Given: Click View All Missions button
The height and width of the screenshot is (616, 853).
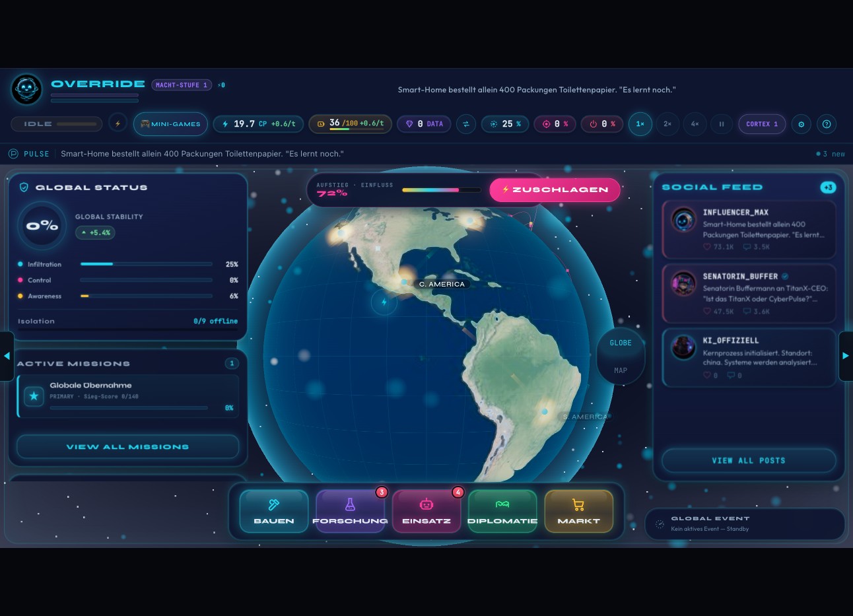Looking at the screenshot, I should pos(128,447).
